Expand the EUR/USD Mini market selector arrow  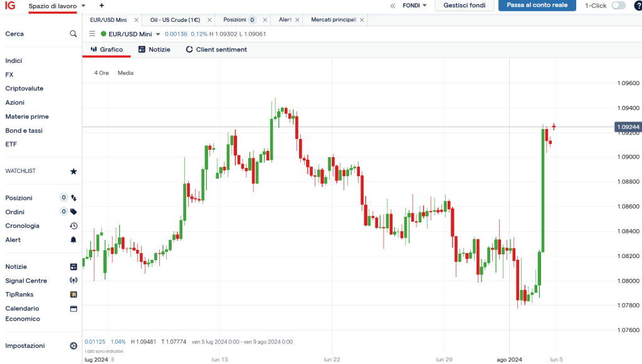coord(158,34)
